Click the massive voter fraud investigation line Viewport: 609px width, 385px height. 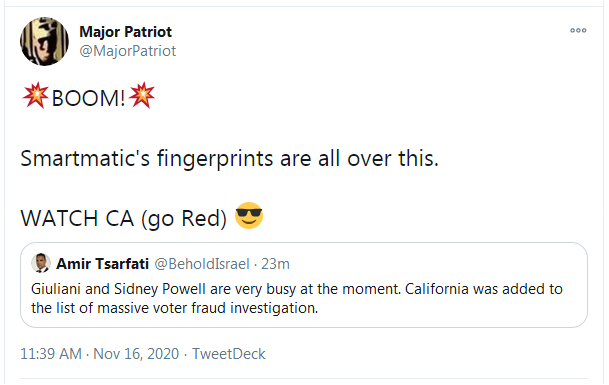[175, 308]
